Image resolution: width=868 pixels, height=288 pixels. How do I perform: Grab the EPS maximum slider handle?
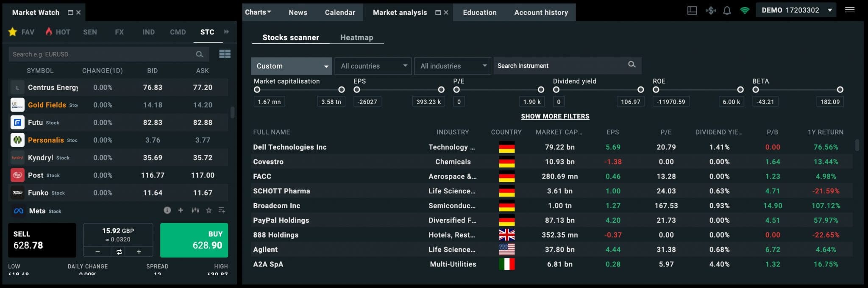[x=441, y=89]
